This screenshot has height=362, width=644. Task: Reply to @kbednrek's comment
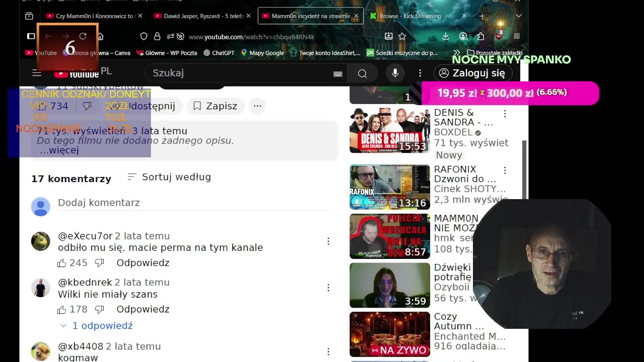(143, 309)
